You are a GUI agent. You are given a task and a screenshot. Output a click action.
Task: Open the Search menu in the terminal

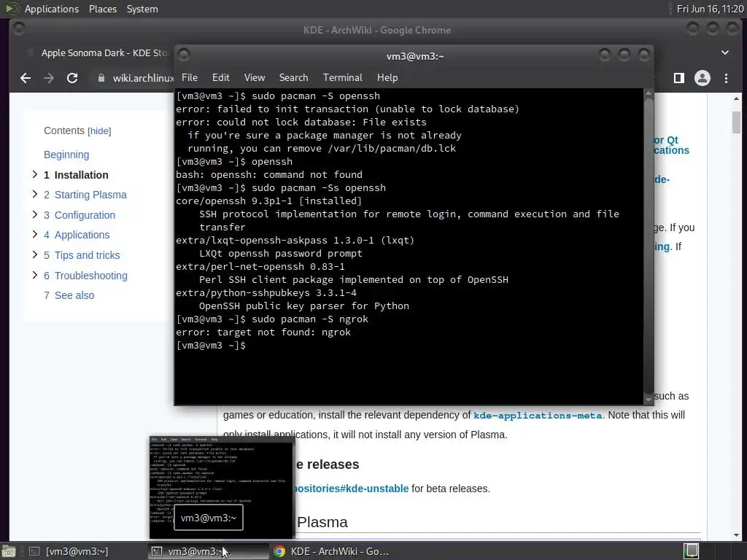coord(293,77)
